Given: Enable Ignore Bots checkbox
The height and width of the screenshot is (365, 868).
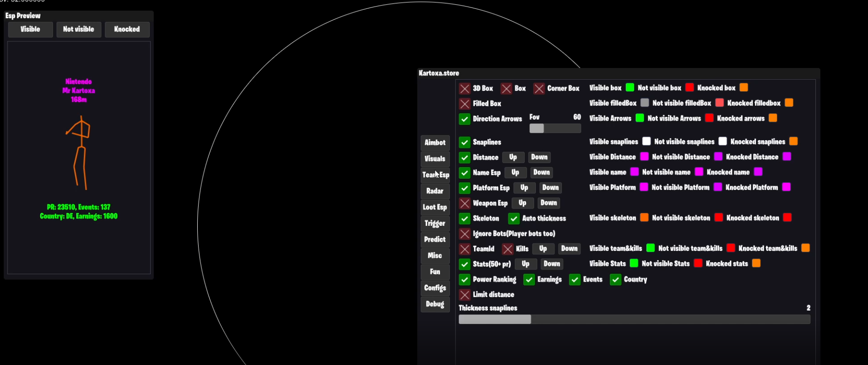Looking at the screenshot, I should point(465,234).
